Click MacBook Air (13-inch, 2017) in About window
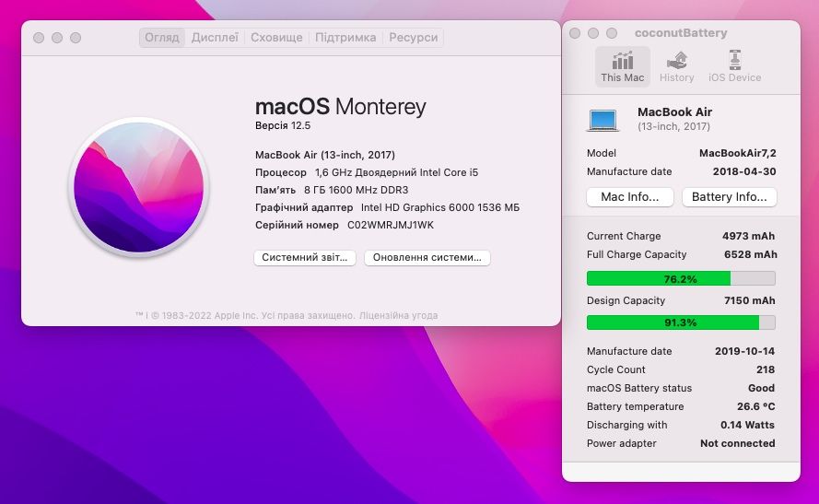Image resolution: width=819 pixels, height=504 pixels. coord(325,155)
